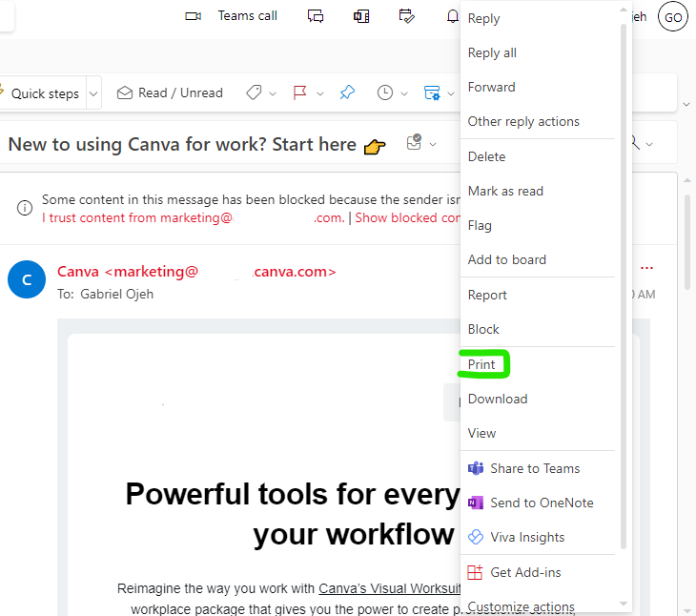Click the snooze clock icon
The image size is (696, 616).
pyautogui.click(x=385, y=92)
